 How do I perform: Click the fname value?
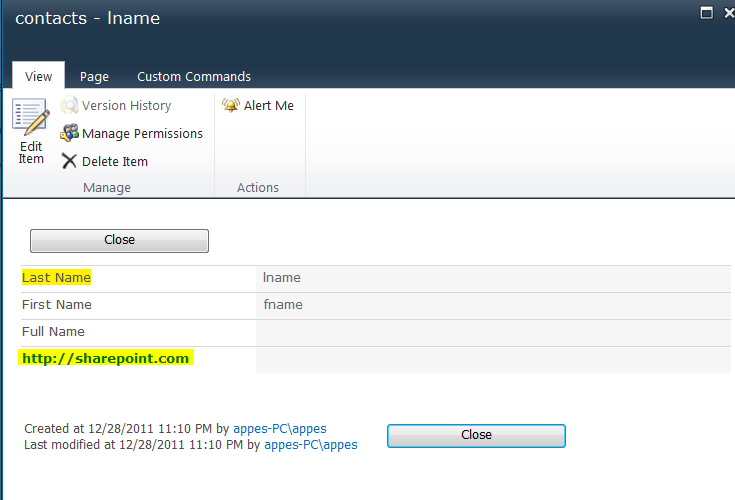(x=283, y=305)
